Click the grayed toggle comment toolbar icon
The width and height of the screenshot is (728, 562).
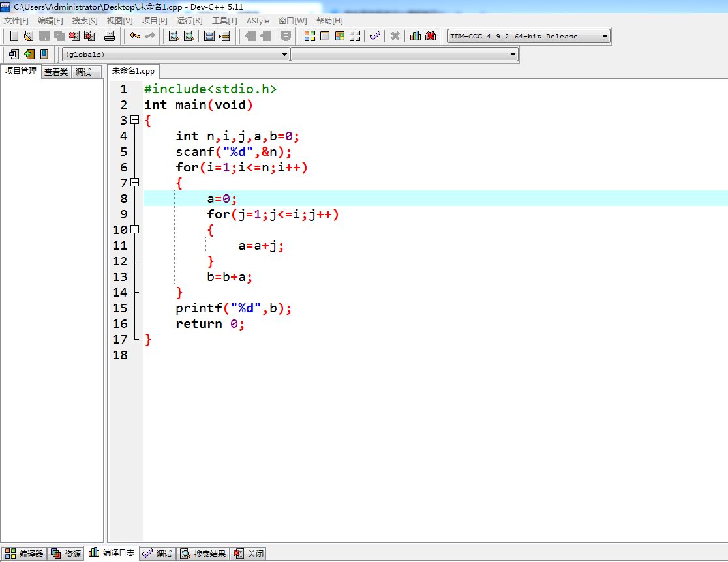pos(286,36)
